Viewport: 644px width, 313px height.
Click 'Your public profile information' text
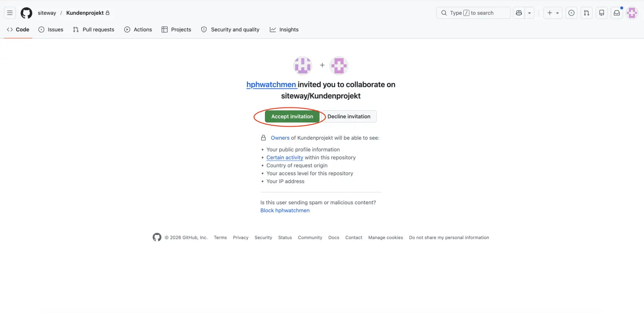[x=303, y=149]
